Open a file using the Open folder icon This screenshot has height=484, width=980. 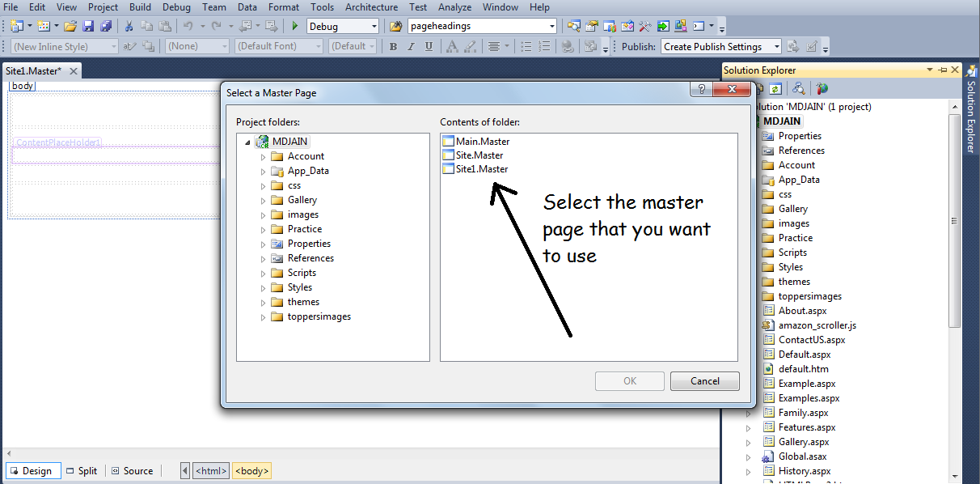[x=69, y=27]
